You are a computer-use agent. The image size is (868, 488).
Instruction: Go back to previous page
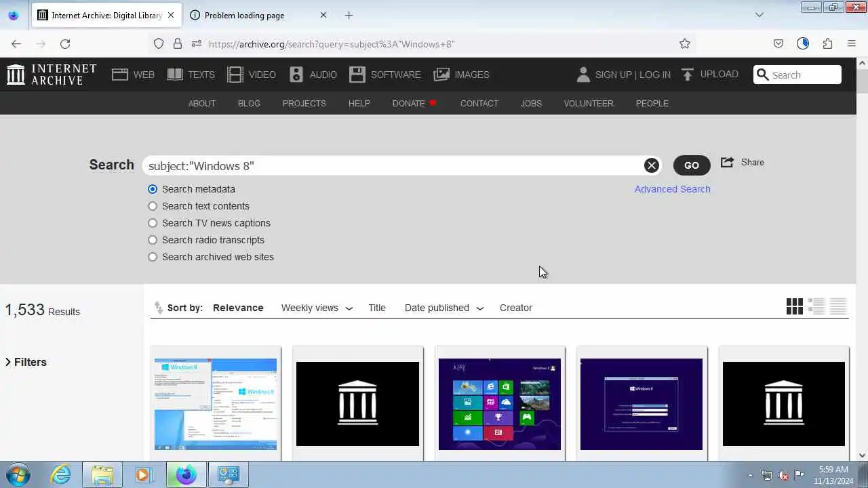pos(16,43)
